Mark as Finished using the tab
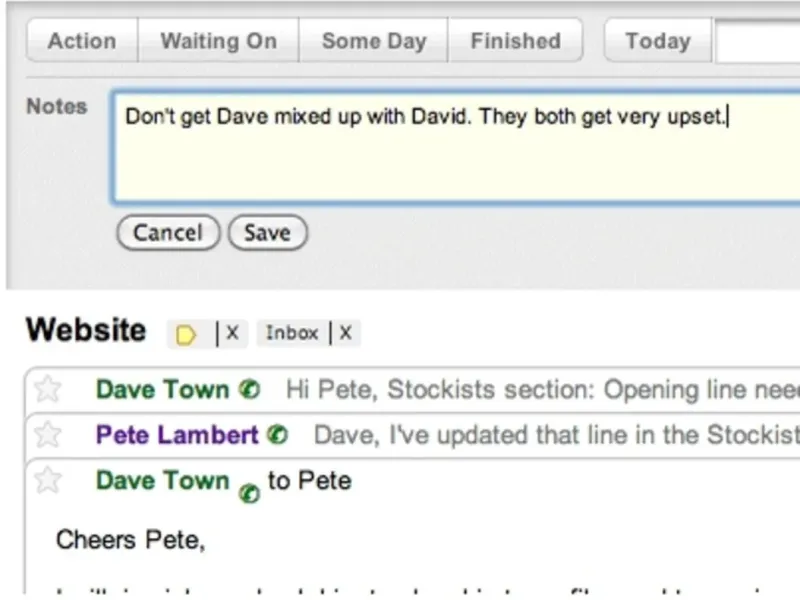 click(515, 41)
